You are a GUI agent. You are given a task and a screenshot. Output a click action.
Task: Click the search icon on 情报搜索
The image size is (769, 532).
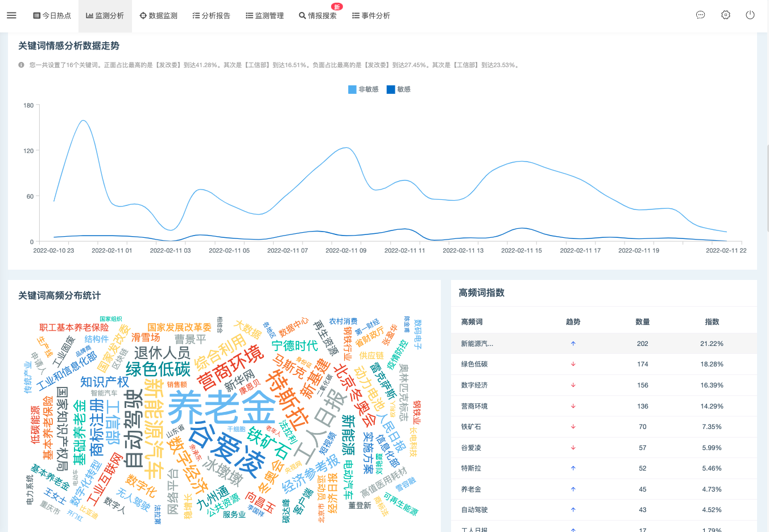pyautogui.click(x=301, y=16)
